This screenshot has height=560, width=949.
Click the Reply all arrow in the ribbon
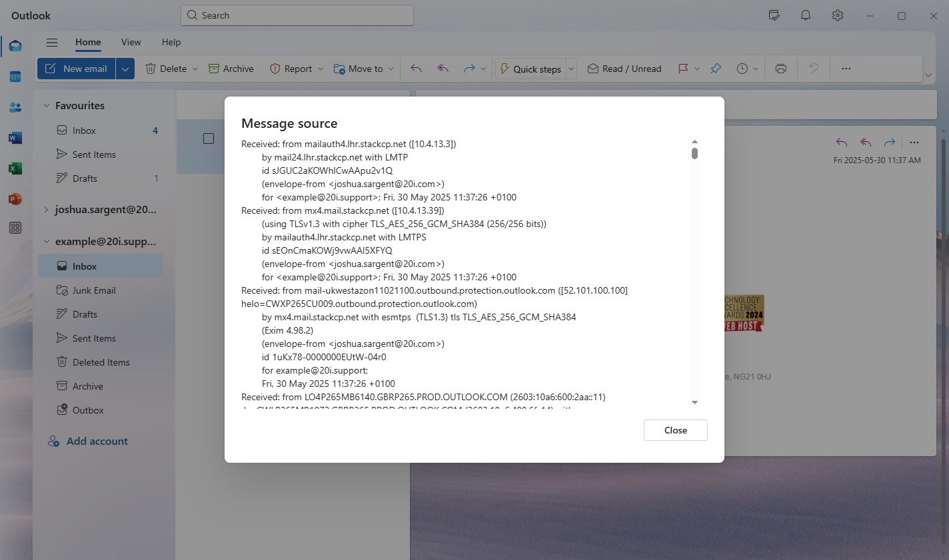443,69
